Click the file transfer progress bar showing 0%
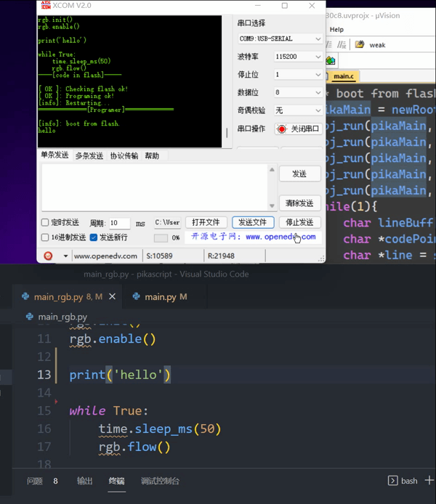The width and height of the screenshot is (436, 504). (x=161, y=238)
